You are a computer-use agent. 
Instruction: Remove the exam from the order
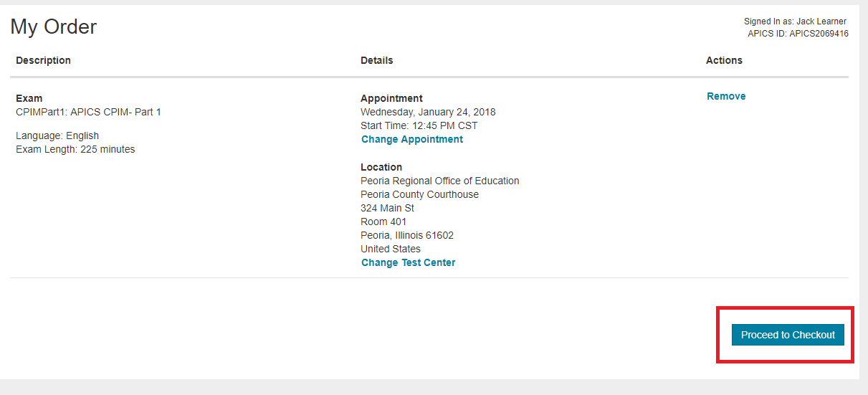click(x=726, y=96)
